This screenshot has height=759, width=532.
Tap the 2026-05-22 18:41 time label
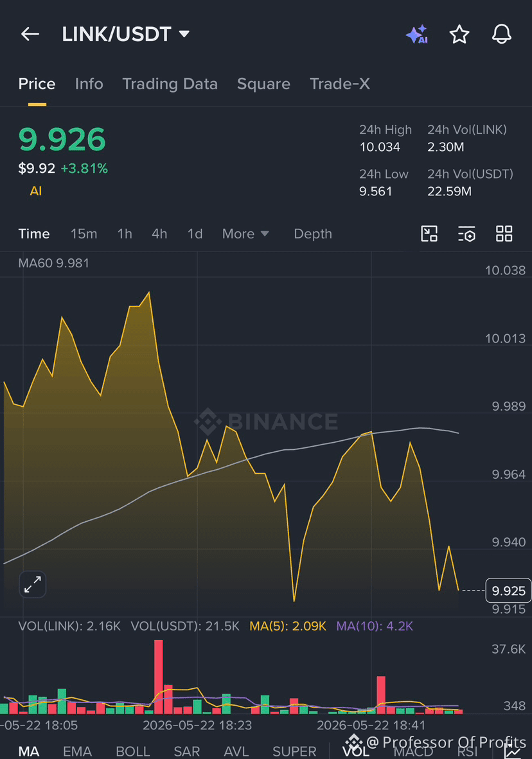371,725
